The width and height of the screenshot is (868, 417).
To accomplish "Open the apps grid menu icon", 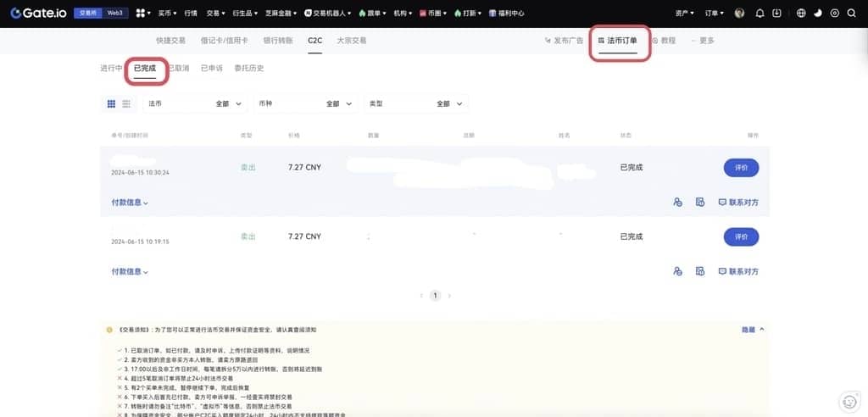I will 140,14.
